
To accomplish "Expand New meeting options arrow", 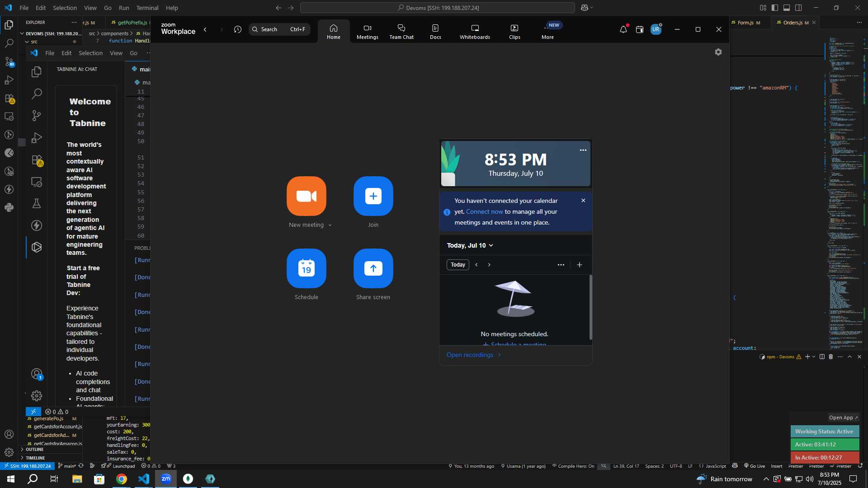I will coord(330,225).
